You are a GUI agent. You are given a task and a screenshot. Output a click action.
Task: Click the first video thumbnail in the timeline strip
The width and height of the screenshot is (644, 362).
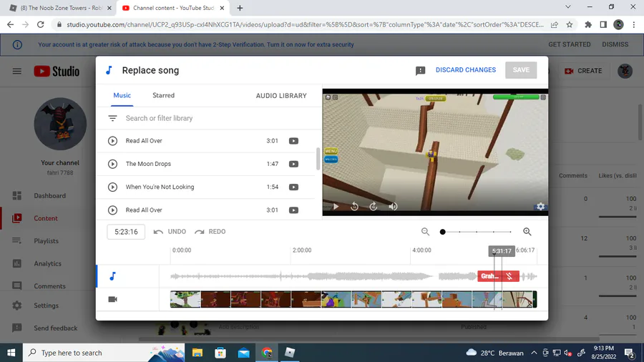185,299
